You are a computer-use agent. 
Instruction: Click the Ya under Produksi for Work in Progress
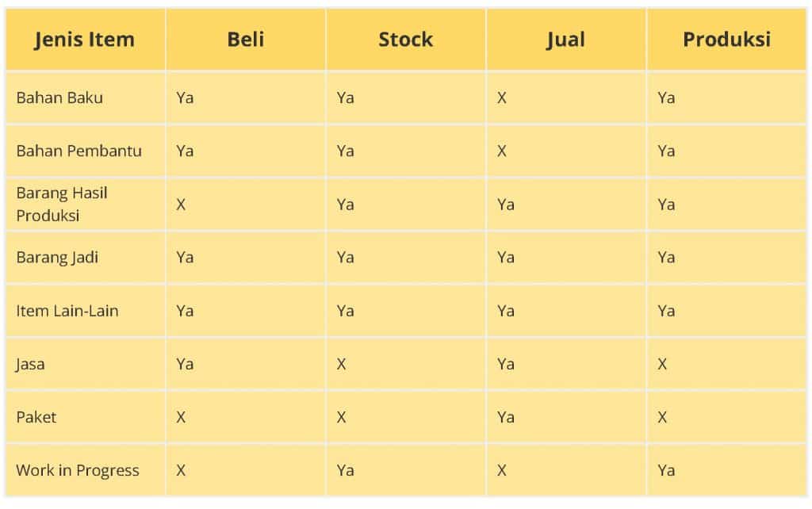pos(666,471)
